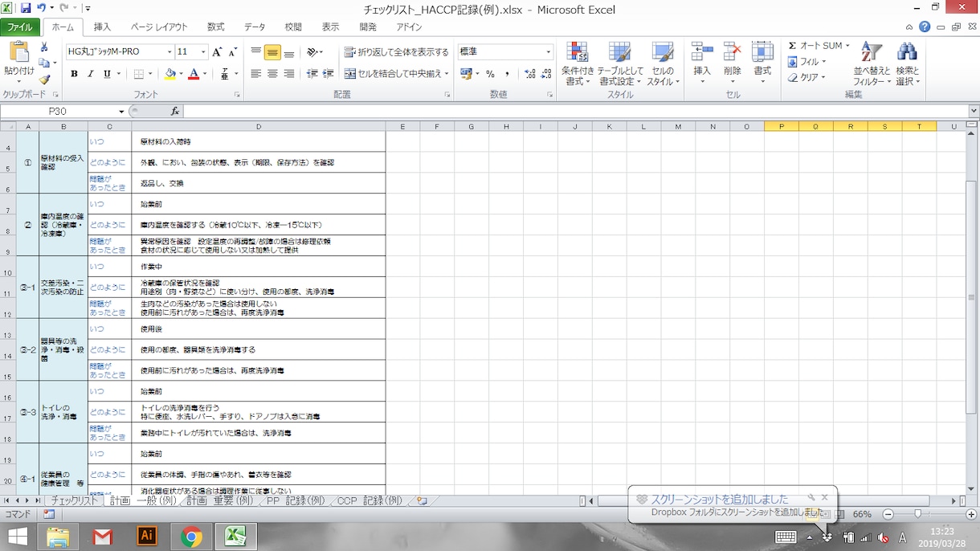This screenshot has width=980, height=551.
Task: Select column P header
Action: 782,126
